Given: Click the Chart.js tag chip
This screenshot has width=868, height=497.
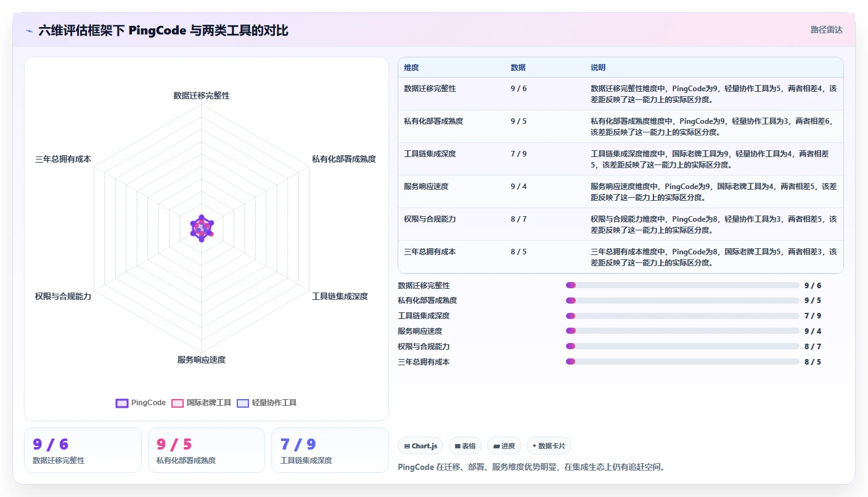Looking at the screenshot, I should pyautogui.click(x=420, y=446).
